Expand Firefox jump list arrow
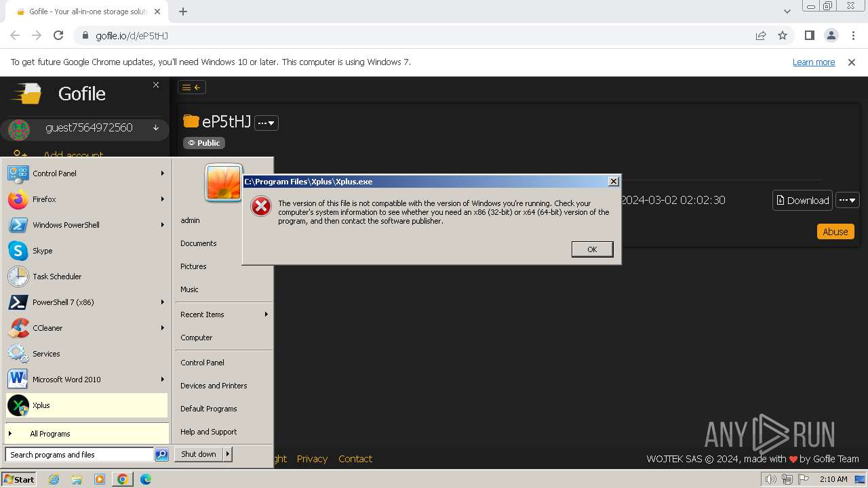Image resolution: width=868 pixels, height=488 pixels. click(163, 199)
